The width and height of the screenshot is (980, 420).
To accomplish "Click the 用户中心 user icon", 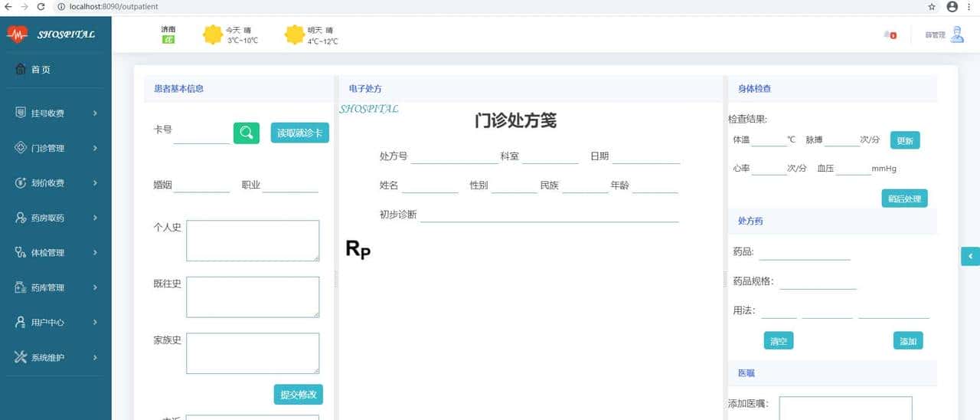I will coord(21,323).
